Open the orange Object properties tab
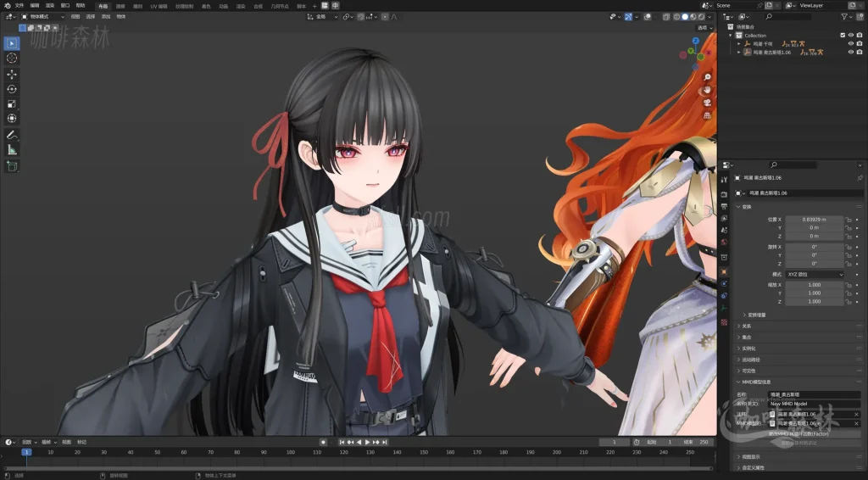868x480 pixels. (x=724, y=272)
